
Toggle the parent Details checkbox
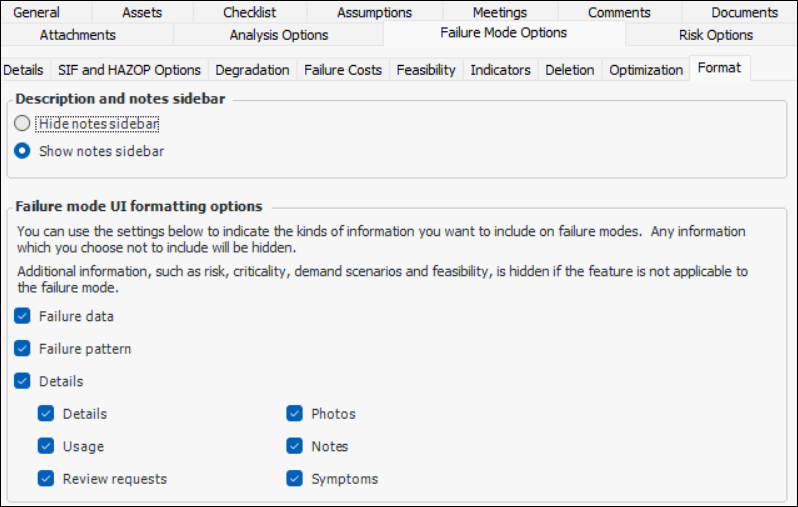(22, 381)
